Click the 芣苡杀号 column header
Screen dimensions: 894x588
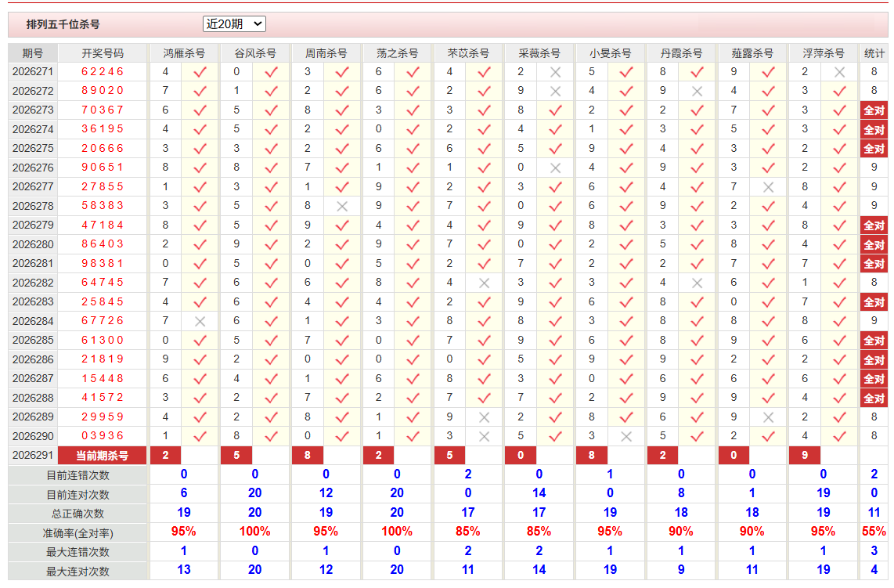pyautogui.click(x=468, y=53)
